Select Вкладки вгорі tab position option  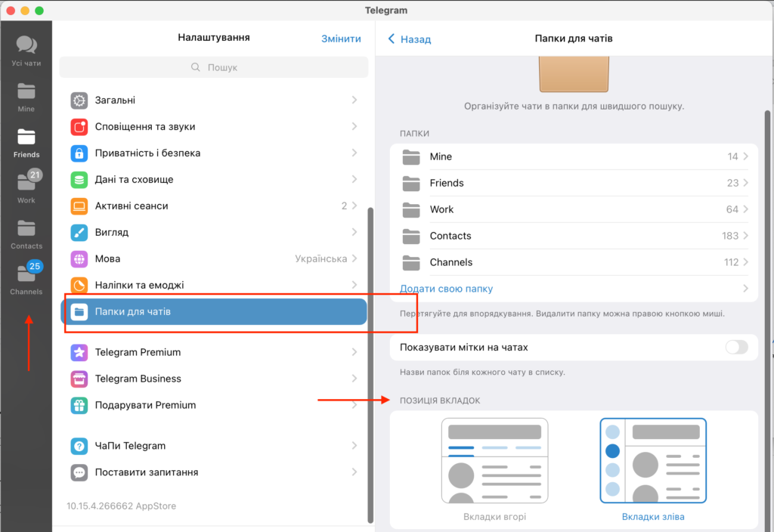pyautogui.click(x=494, y=469)
